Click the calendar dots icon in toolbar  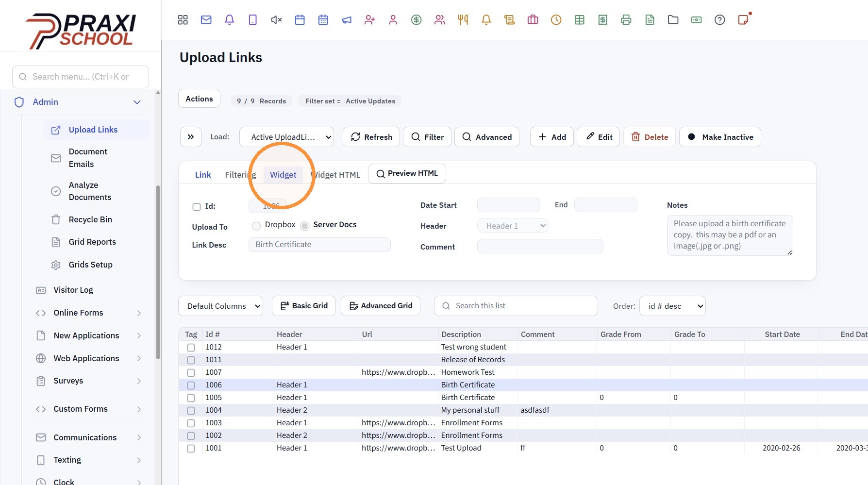pyautogui.click(x=323, y=20)
